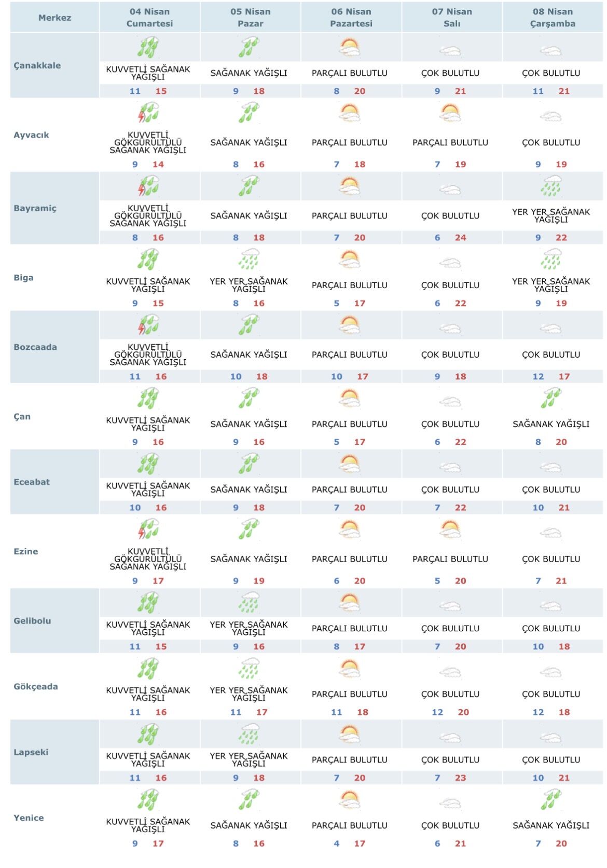607x868 pixels.
Task: Open the Gökçeada district row label
Action: coord(36,687)
